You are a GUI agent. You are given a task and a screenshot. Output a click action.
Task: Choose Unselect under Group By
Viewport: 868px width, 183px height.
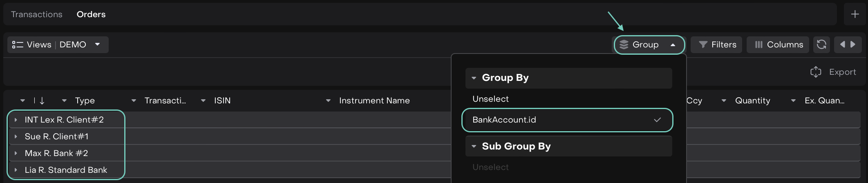(490, 99)
